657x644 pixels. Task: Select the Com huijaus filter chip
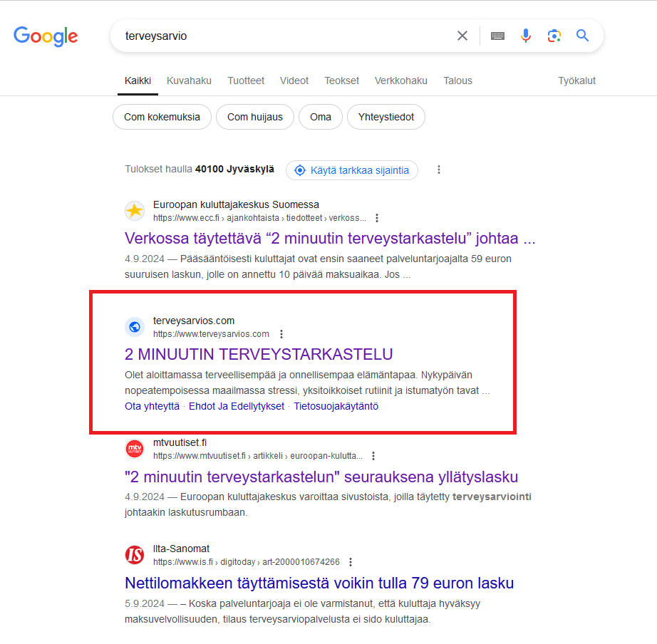255,117
